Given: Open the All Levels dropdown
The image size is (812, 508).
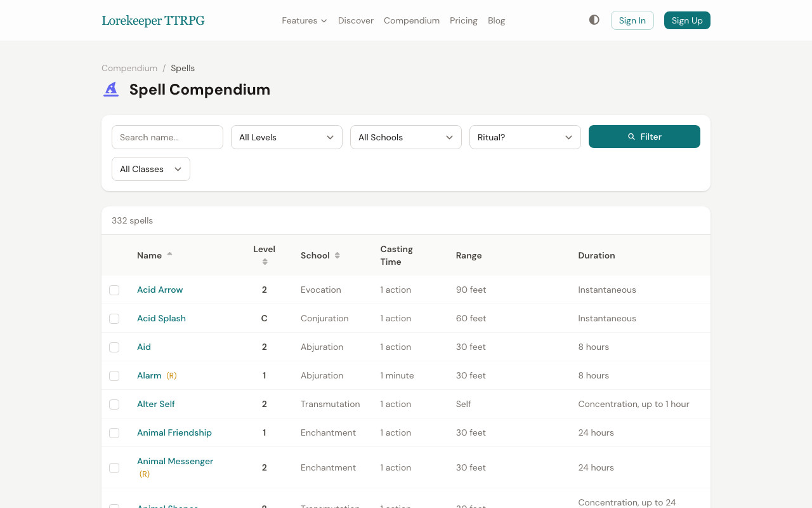Looking at the screenshot, I should pos(286,137).
